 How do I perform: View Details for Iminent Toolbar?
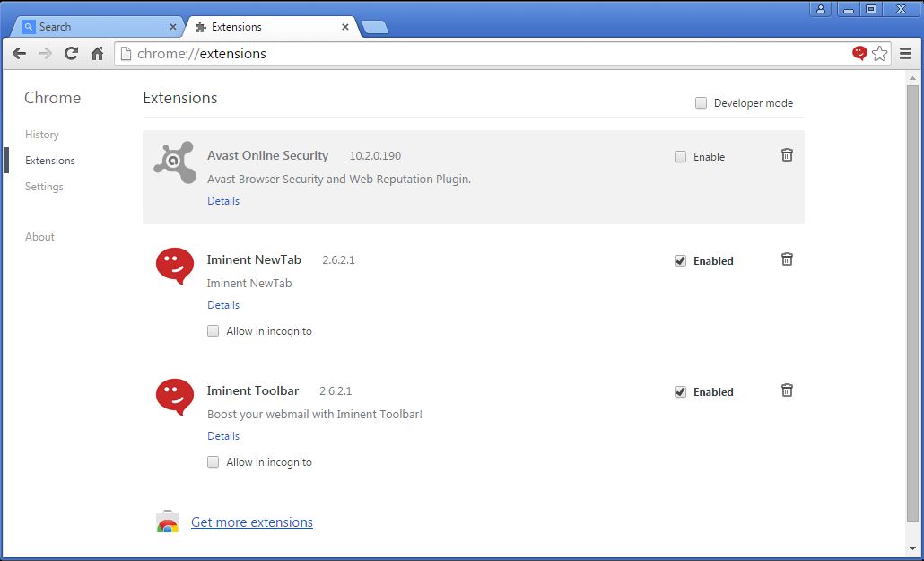(223, 436)
